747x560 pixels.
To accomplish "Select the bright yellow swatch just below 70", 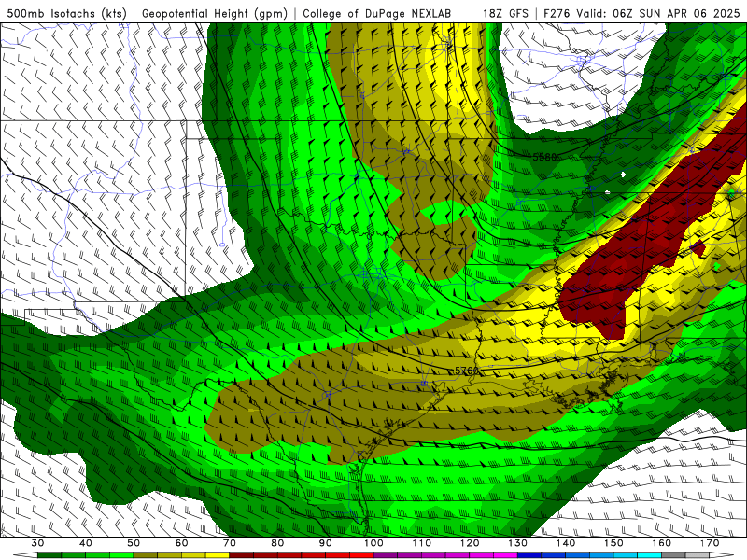I will pyautogui.click(x=218, y=555).
